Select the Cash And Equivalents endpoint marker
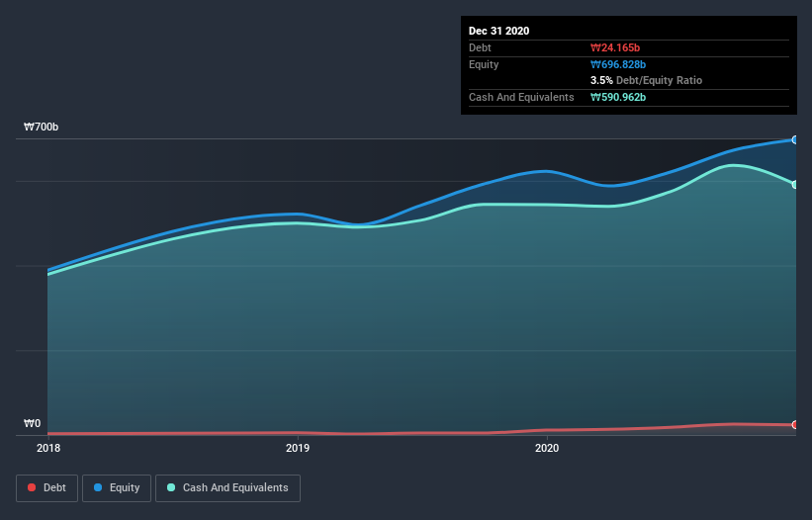 [x=795, y=184]
